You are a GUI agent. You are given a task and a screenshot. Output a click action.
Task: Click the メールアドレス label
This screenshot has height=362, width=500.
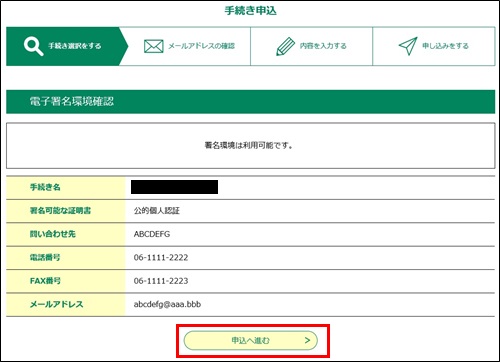[57, 304]
